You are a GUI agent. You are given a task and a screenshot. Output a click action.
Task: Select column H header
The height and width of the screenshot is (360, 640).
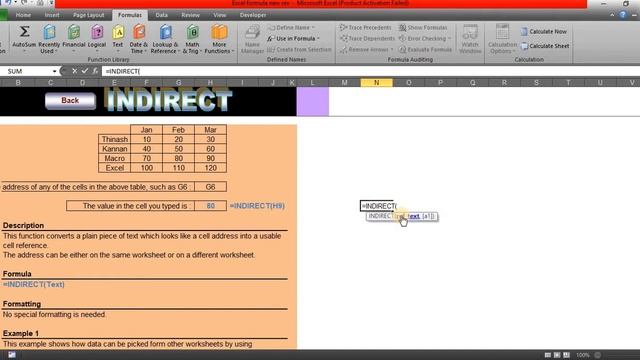pyautogui.click(x=210, y=82)
